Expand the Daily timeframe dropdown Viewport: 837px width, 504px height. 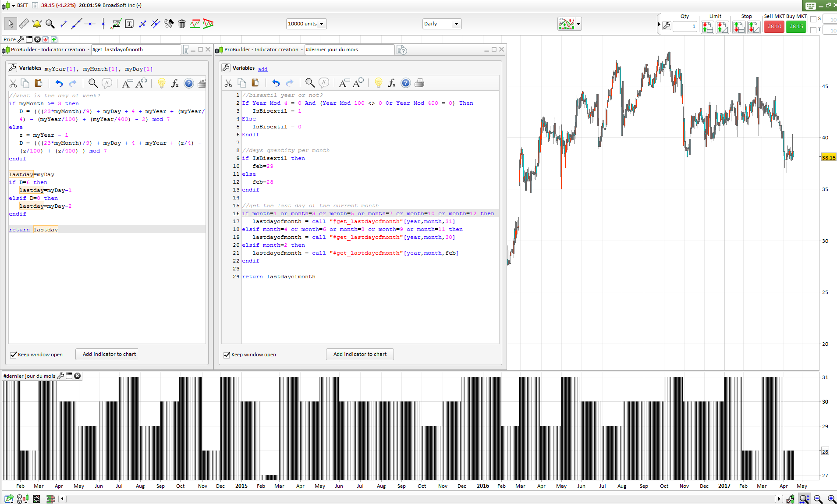point(442,24)
